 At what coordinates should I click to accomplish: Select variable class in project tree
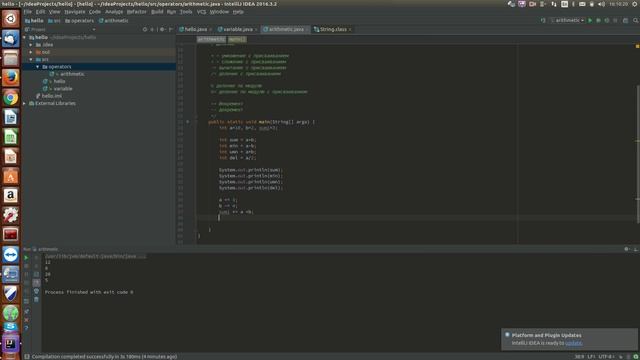(x=63, y=89)
